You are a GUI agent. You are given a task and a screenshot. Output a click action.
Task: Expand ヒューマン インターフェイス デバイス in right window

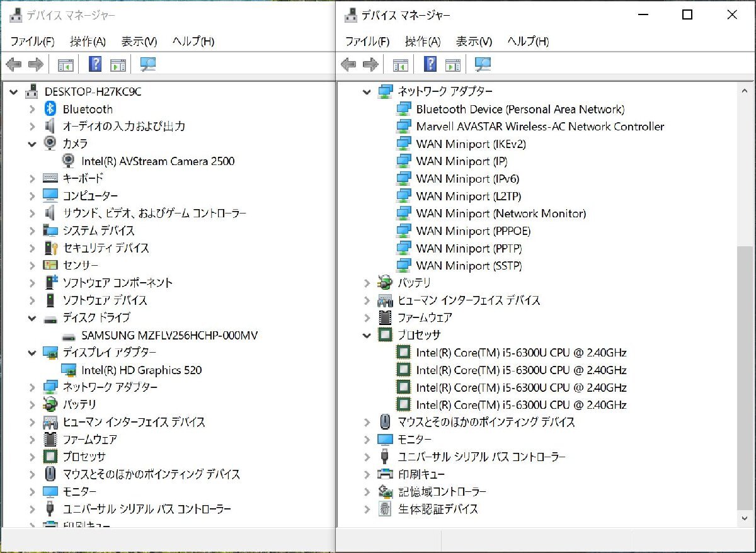point(367,300)
